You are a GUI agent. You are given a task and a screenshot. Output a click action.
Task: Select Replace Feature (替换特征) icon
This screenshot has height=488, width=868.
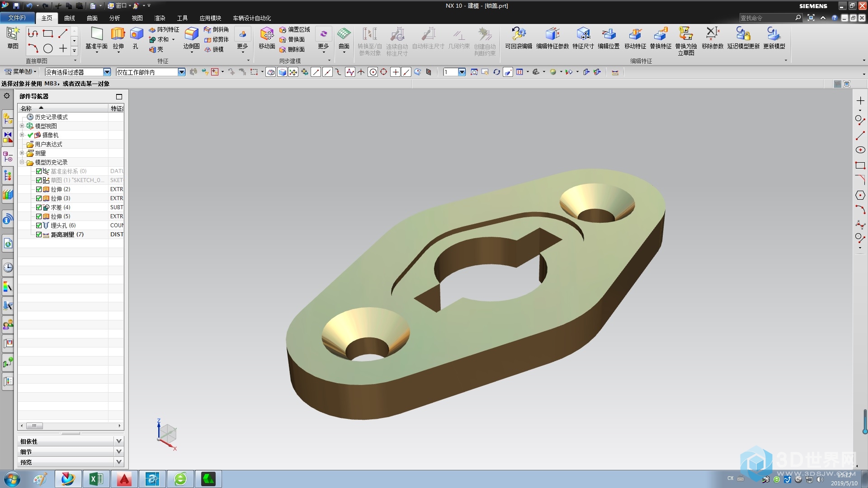click(660, 38)
